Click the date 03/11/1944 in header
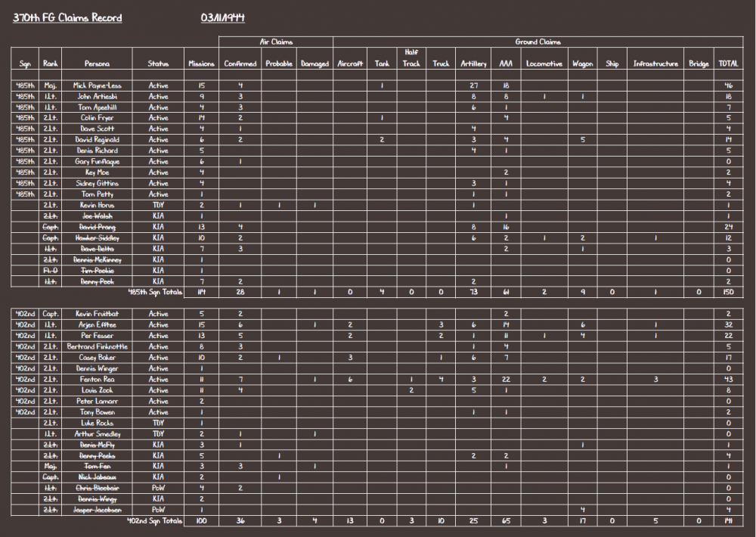The height and width of the screenshot is (537, 756). point(223,18)
